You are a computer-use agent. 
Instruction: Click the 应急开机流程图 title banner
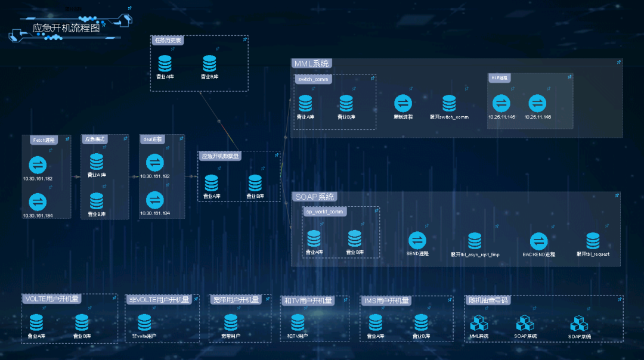pyautogui.click(x=67, y=28)
